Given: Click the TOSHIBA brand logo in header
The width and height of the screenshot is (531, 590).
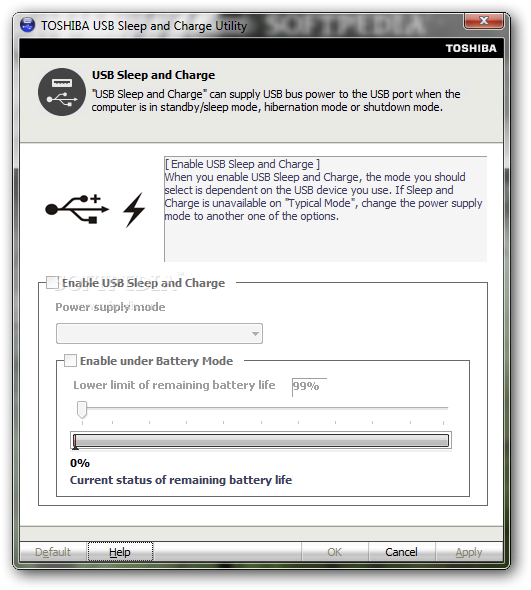Looking at the screenshot, I should coord(471,48).
